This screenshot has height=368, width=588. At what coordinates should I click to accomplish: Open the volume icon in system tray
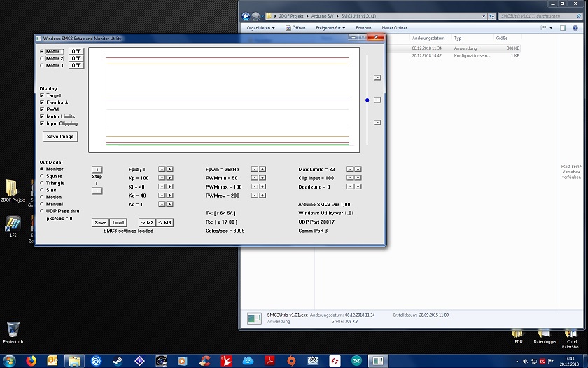click(x=526, y=362)
